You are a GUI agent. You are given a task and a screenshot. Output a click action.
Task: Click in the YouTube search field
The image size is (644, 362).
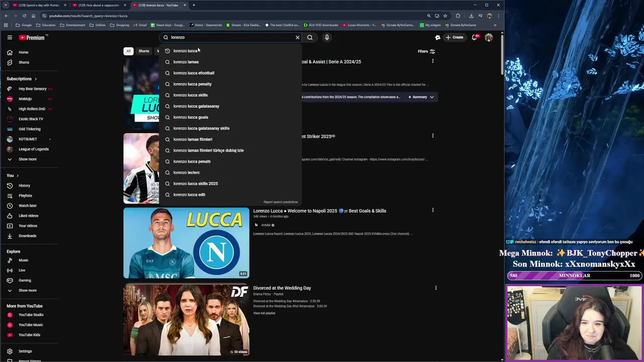[231, 37]
